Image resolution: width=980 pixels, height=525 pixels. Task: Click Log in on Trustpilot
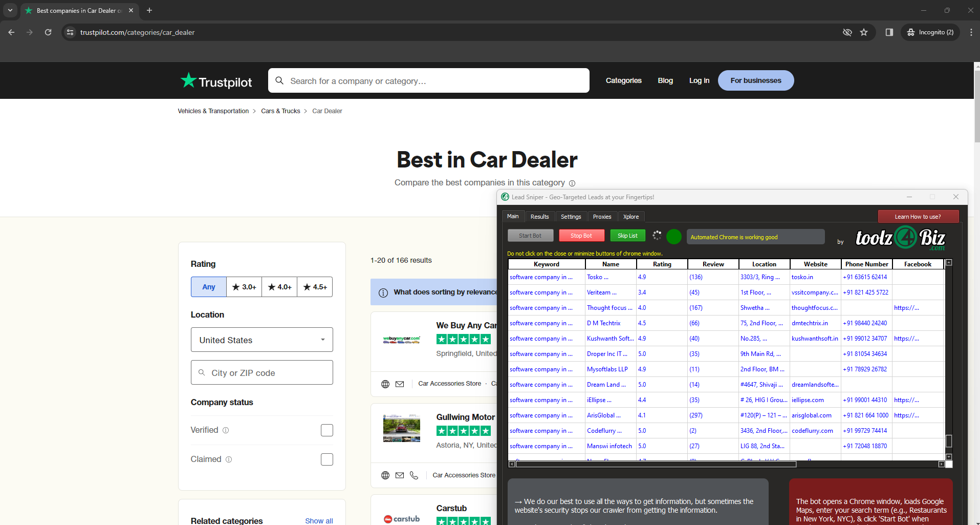[699, 80]
